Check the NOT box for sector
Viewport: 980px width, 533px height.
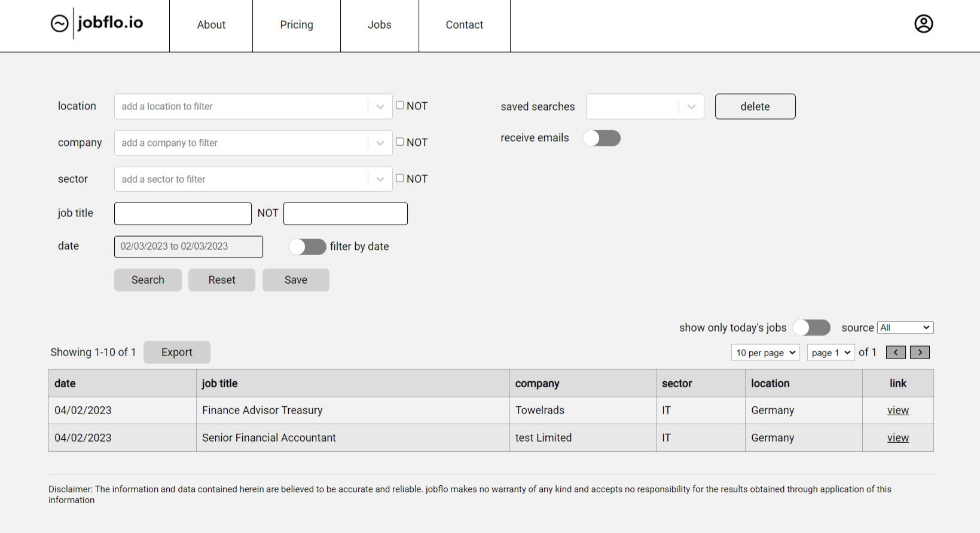400,178
